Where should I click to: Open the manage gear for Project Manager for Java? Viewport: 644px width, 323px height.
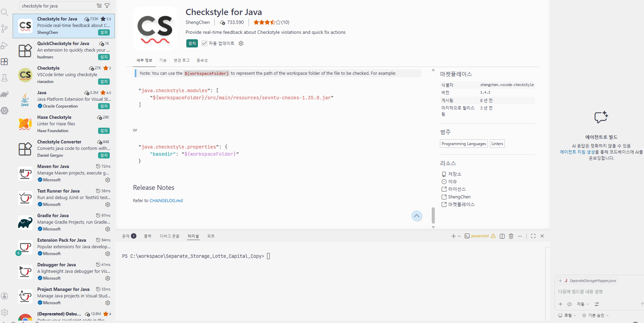pos(108,303)
